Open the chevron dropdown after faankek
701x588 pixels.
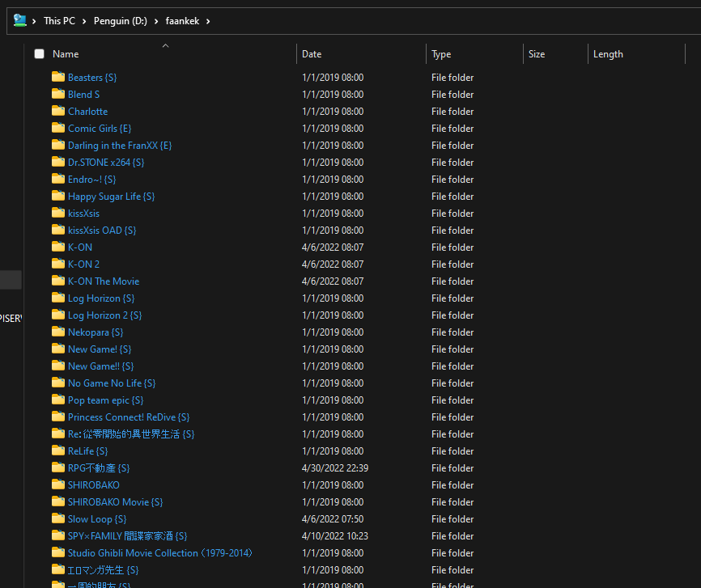[x=208, y=21]
